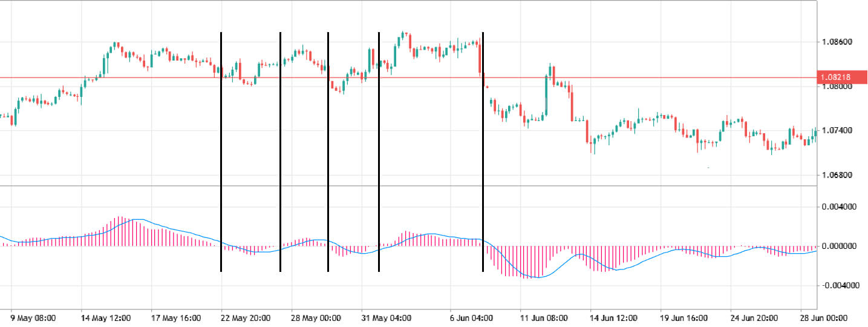The image size is (868, 327).
Task: Click the 6 Jun 04:00 time label
Action: click(472, 318)
